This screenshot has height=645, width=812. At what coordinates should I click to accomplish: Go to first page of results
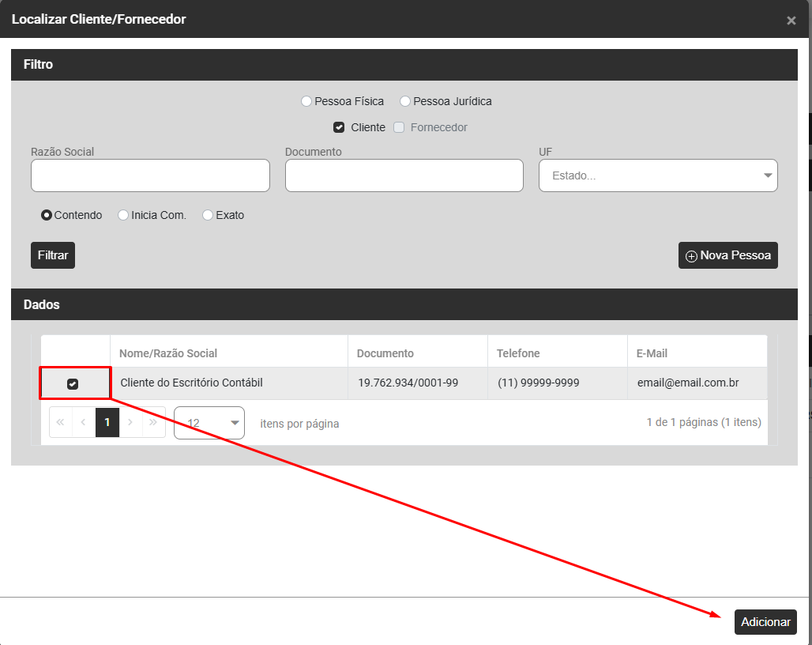(60, 423)
